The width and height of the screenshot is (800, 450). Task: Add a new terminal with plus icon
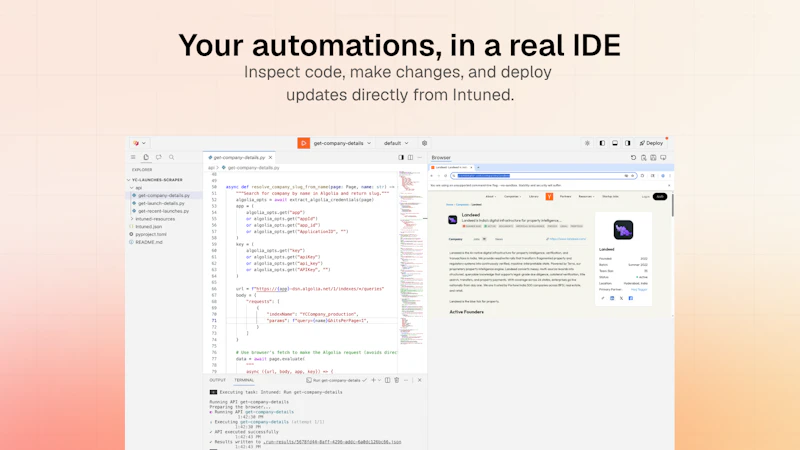click(x=373, y=380)
